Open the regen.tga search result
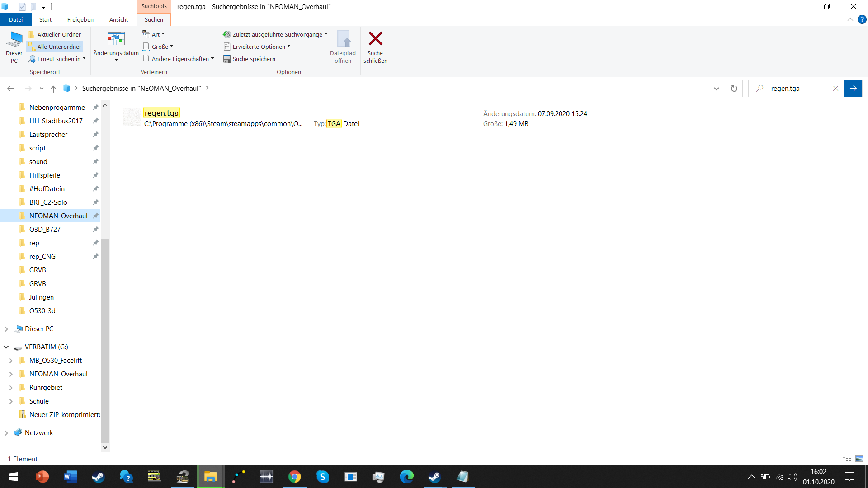This screenshot has width=868, height=488. tap(161, 113)
